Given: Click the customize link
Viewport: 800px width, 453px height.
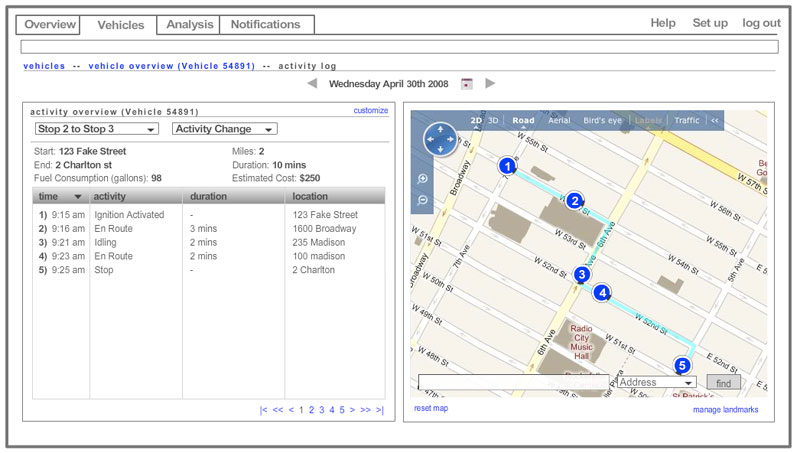Looking at the screenshot, I should point(371,110).
